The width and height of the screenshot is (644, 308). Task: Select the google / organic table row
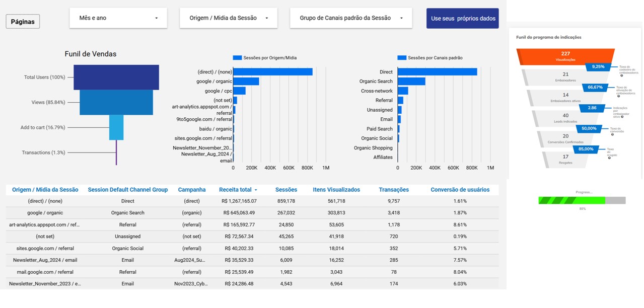coord(252,213)
